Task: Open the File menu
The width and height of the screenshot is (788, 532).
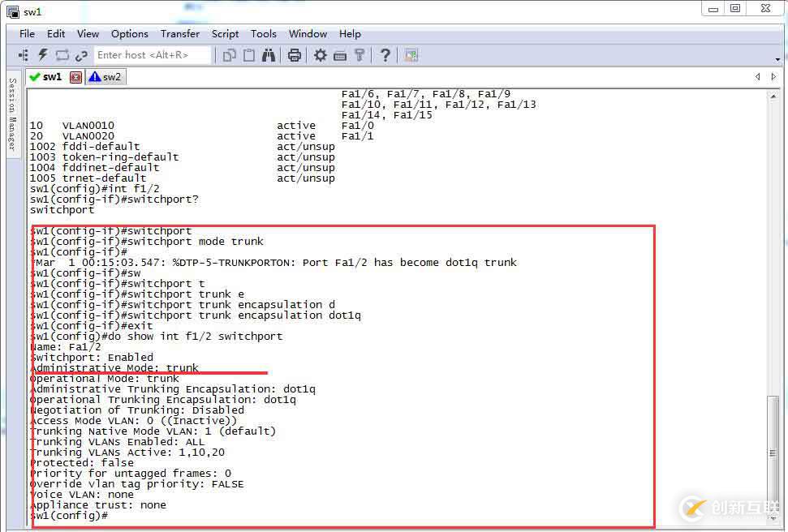Action: tap(27, 34)
